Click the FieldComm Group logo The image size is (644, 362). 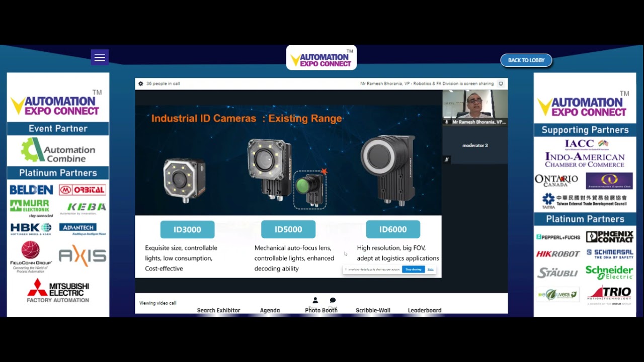[31, 256]
